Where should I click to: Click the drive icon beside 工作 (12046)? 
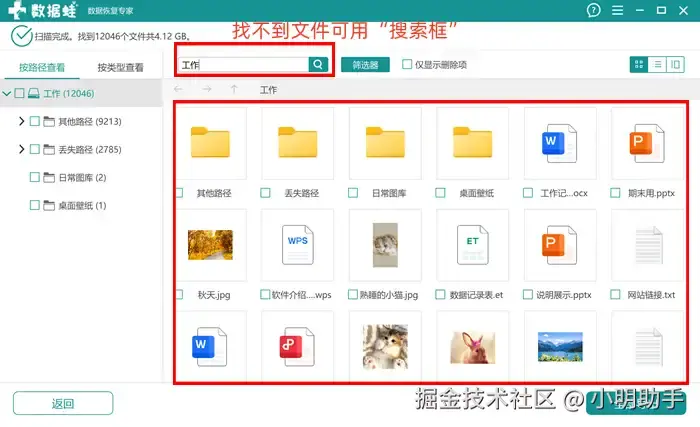point(33,93)
